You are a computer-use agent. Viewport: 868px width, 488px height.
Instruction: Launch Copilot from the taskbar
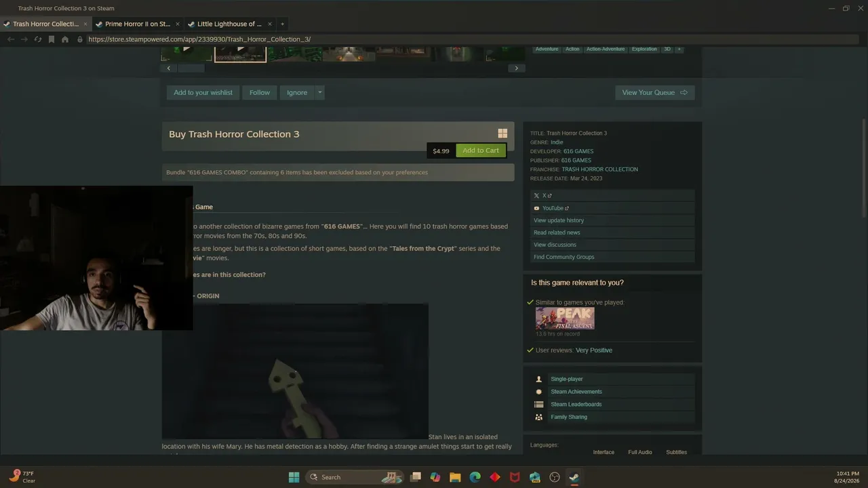click(x=435, y=477)
